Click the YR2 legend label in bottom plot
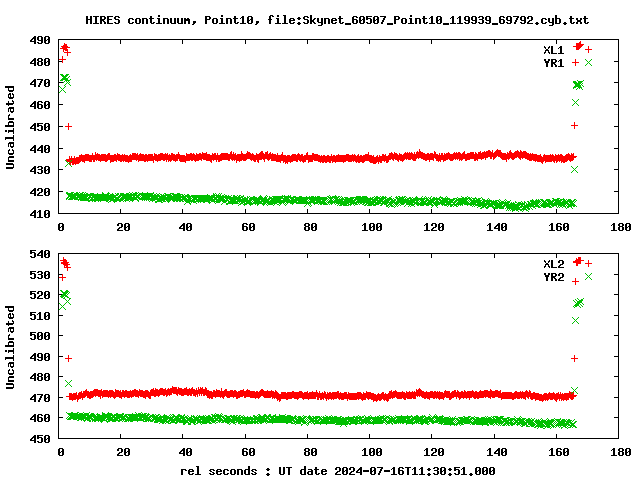 coord(553,277)
